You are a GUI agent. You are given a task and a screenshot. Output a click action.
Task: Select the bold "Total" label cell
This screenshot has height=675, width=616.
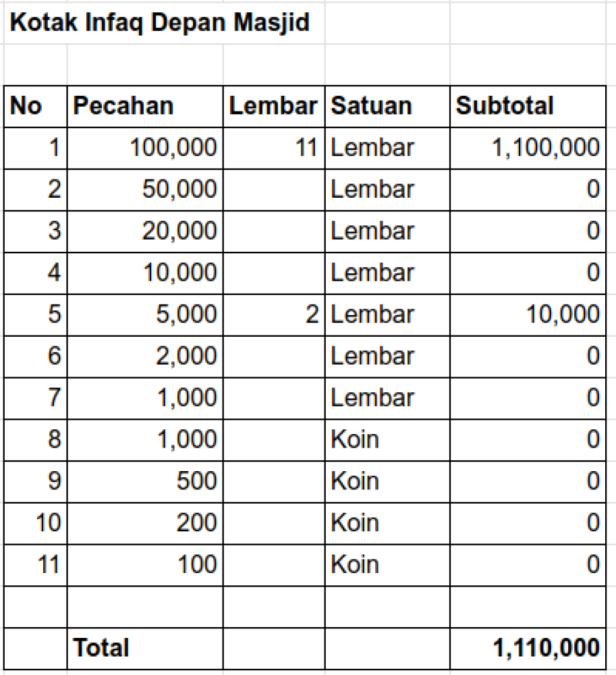pos(144,648)
